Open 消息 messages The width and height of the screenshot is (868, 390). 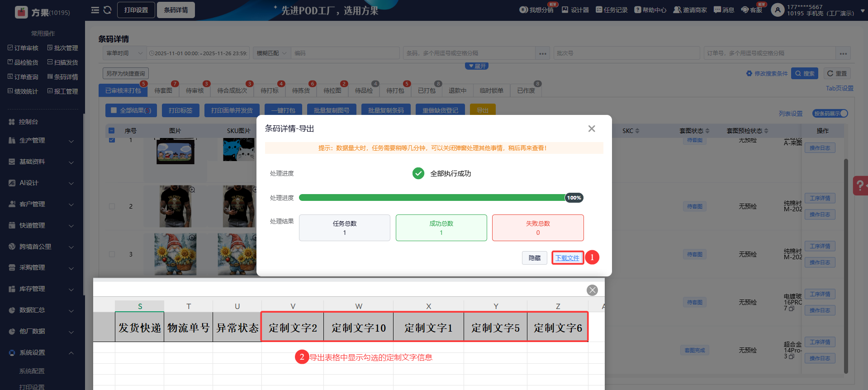click(724, 10)
